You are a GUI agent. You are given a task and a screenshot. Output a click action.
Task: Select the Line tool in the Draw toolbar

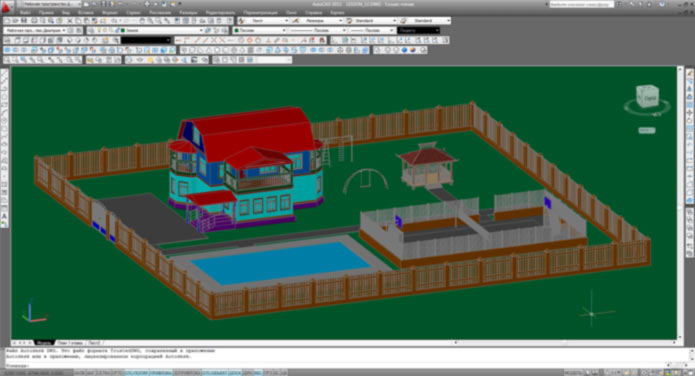(5, 73)
